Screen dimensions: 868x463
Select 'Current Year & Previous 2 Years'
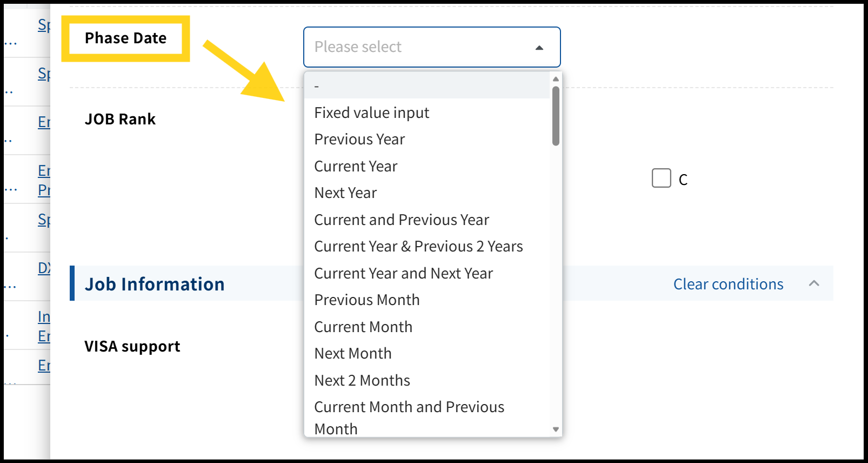point(418,247)
